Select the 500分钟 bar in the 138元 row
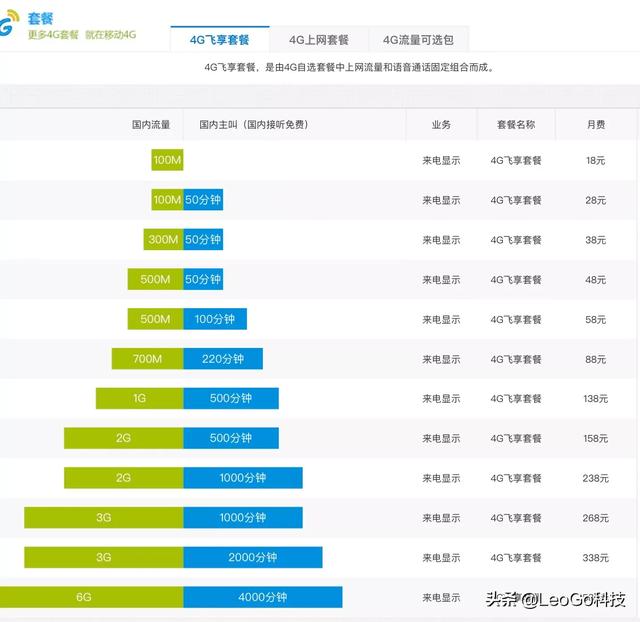This screenshot has height=622, width=640. [231, 398]
